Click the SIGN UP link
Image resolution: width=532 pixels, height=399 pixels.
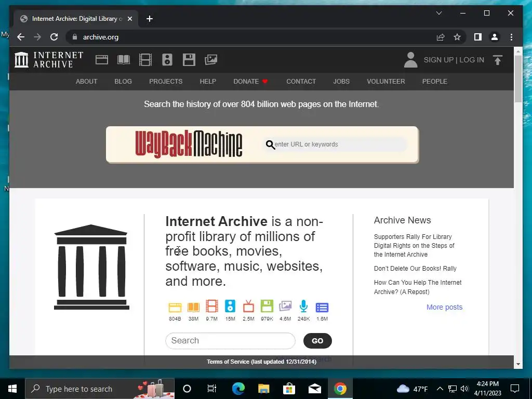pyautogui.click(x=438, y=60)
